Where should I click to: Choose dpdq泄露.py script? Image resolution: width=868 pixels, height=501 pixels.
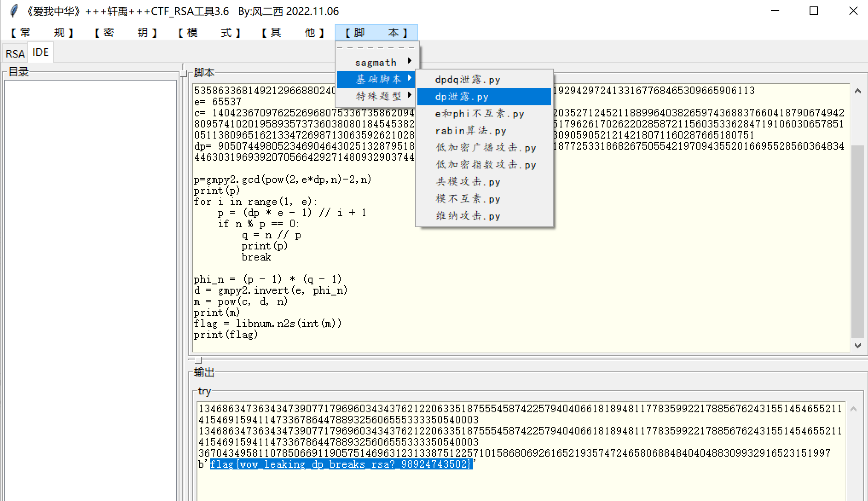click(x=467, y=80)
